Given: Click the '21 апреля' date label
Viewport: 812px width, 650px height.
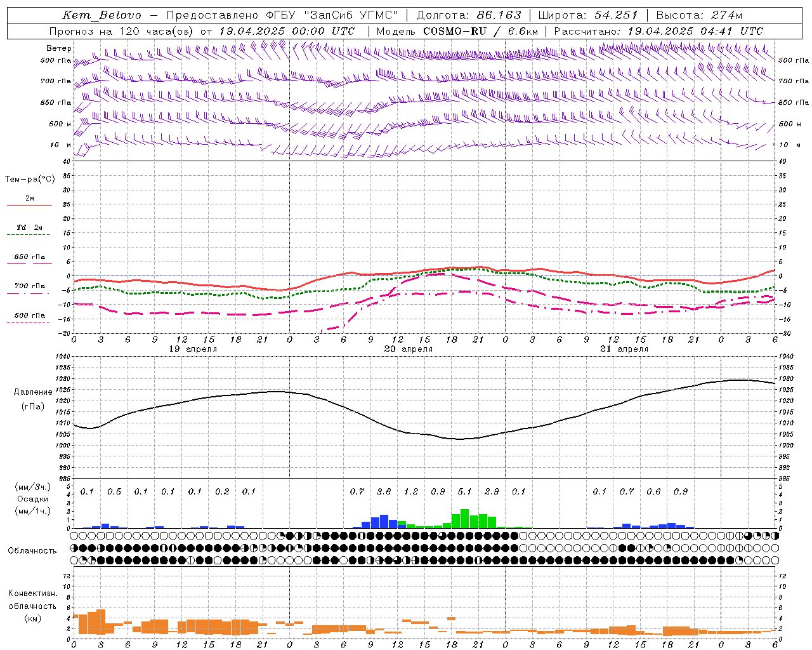Looking at the screenshot, I should click(x=624, y=349).
